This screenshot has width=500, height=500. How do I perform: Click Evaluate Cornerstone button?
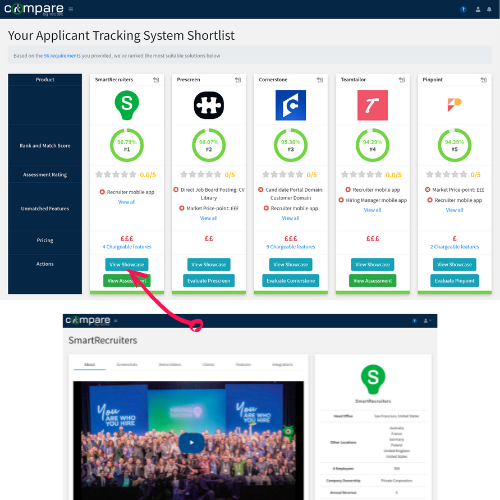point(291,281)
